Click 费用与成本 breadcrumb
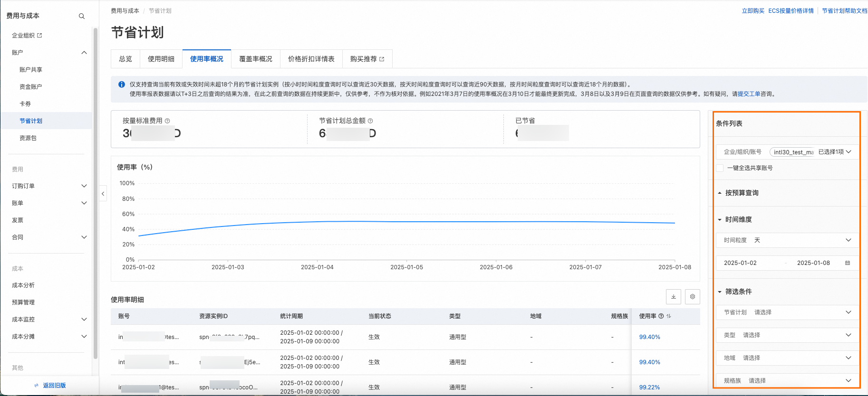The image size is (868, 396). click(125, 11)
